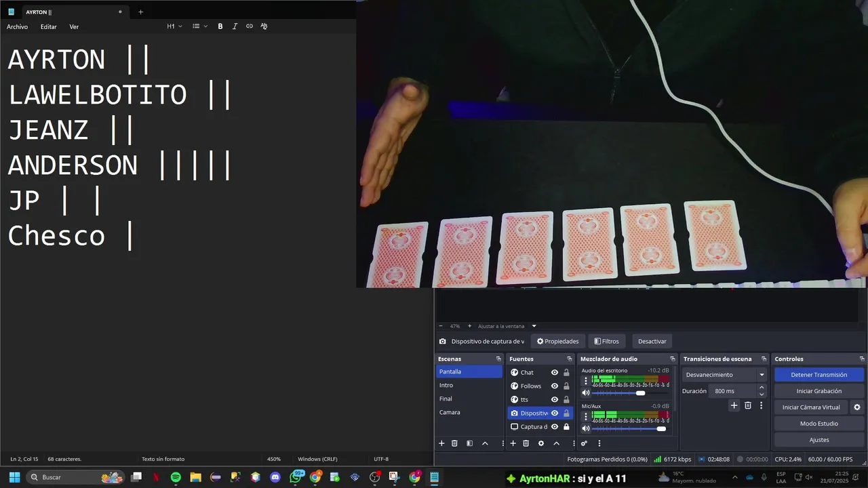Click the Desactivar button

[x=652, y=341]
